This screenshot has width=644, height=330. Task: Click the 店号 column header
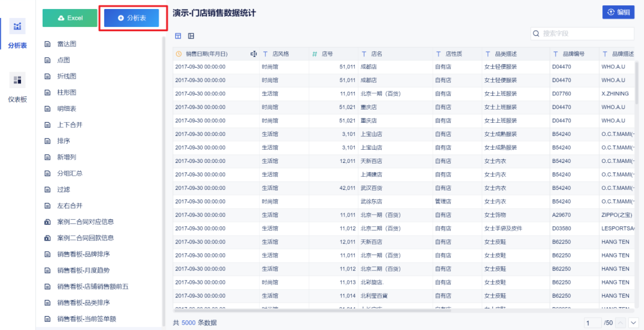(x=333, y=54)
